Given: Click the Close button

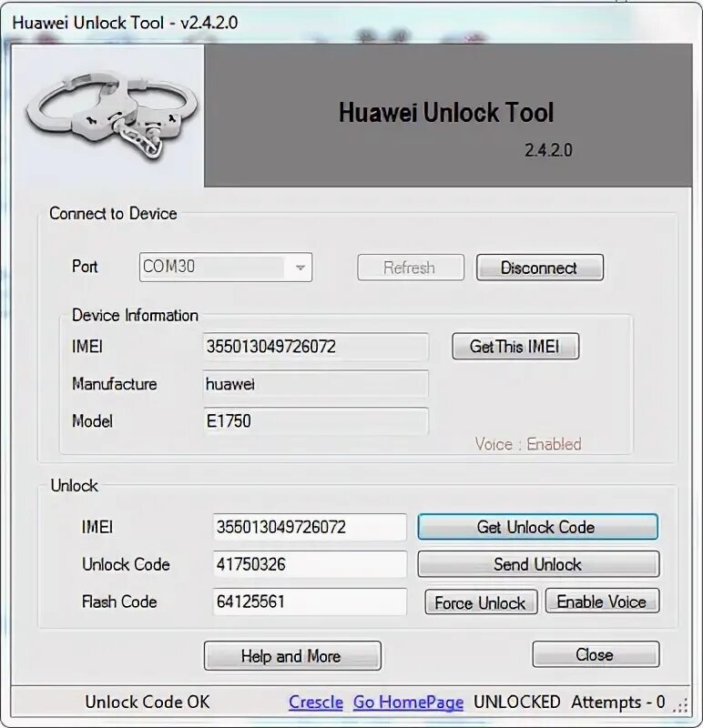Looking at the screenshot, I should pos(596,654).
